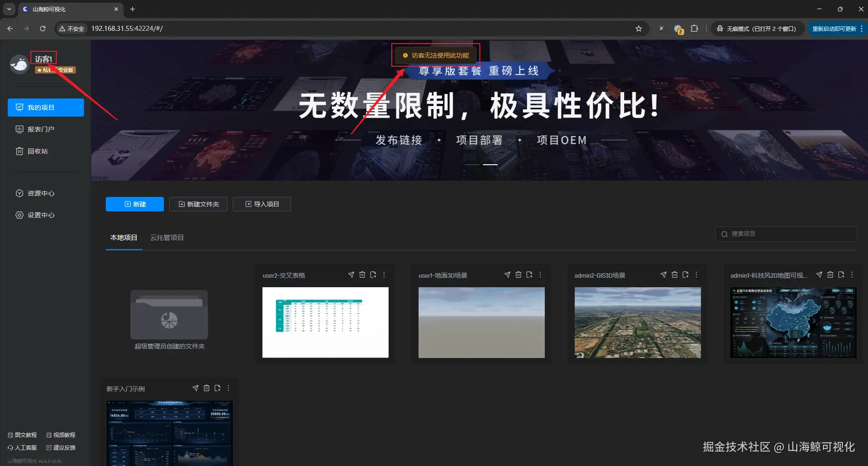Screen dimensions: 868x466
Task: Open more options on user2-交叉表格 card
Action: coord(384,275)
